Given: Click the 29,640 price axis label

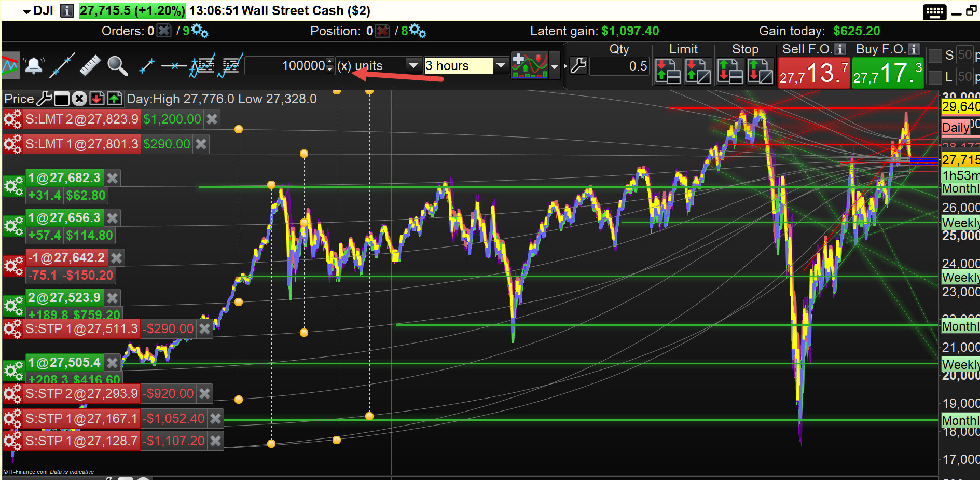Looking at the screenshot, I should click(960, 107).
